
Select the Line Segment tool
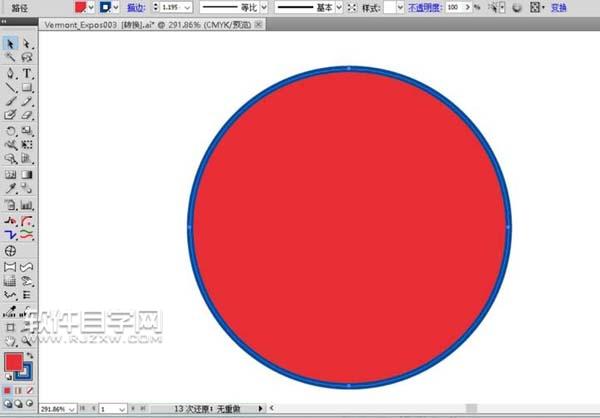[10, 88]
